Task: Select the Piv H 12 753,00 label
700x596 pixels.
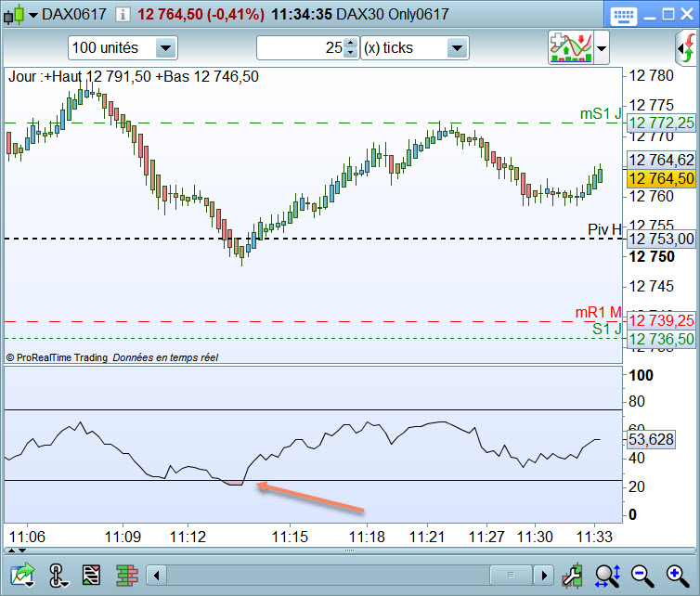Action: tap(661, 239)
